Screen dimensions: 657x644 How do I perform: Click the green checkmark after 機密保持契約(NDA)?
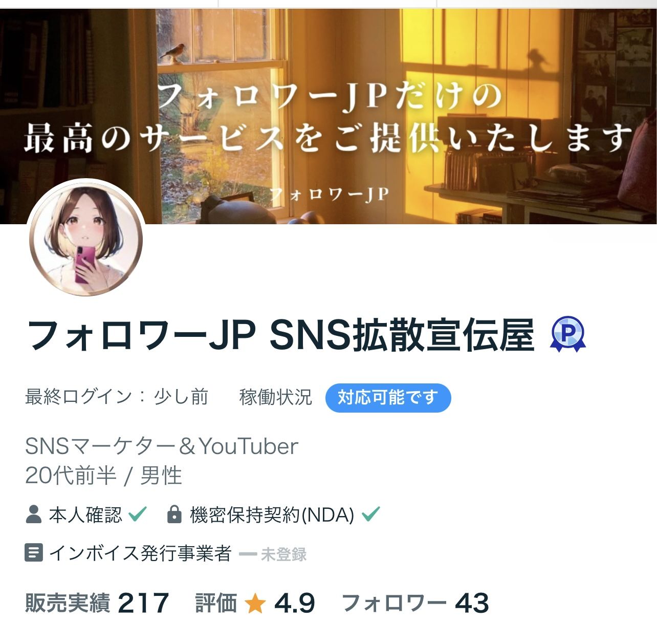point(371,513)
